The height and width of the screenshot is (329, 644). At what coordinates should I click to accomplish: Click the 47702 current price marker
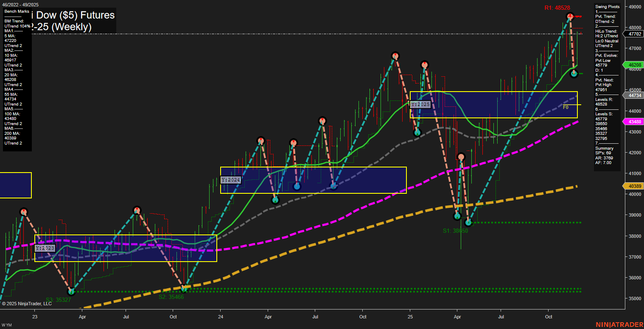pyautogui.click(x=633, y=33)
